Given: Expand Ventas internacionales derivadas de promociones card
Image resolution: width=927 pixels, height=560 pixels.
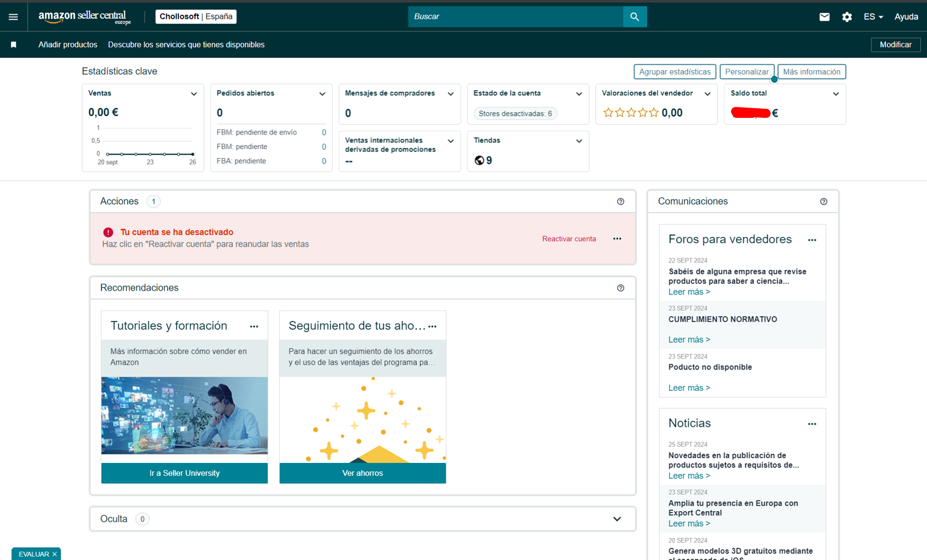Looking at the screenshot, I should (x=451, y=141).
